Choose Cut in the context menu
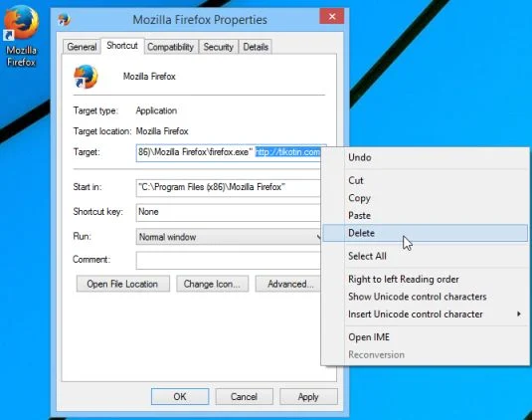The image size is (532, 420). pyautogui.click(x=426, y=180)
